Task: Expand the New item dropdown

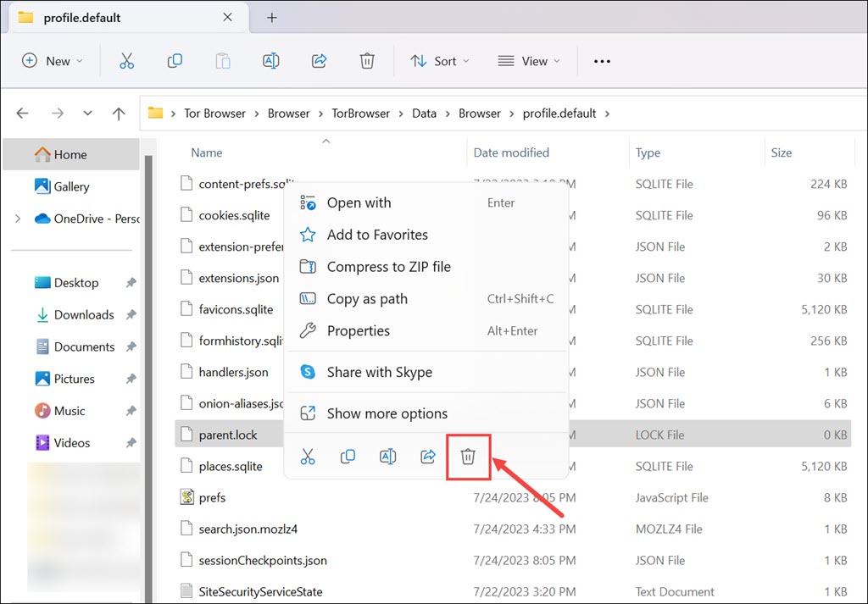Action: pos(53,61)
